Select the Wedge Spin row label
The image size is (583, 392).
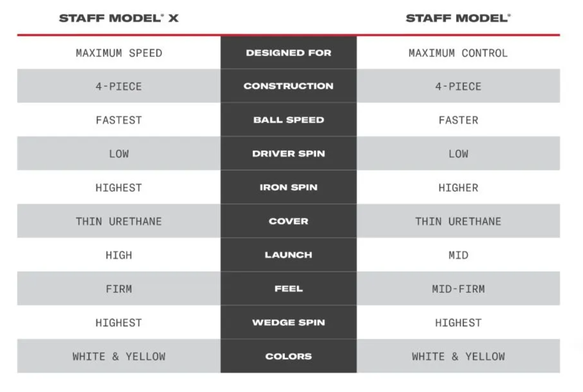(x=288, y=323)
